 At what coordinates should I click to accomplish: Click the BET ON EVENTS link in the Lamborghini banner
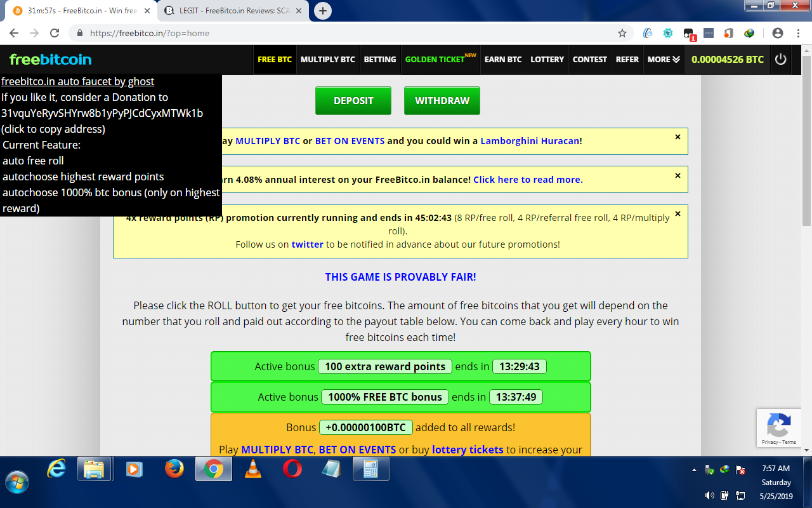[350, 141]
